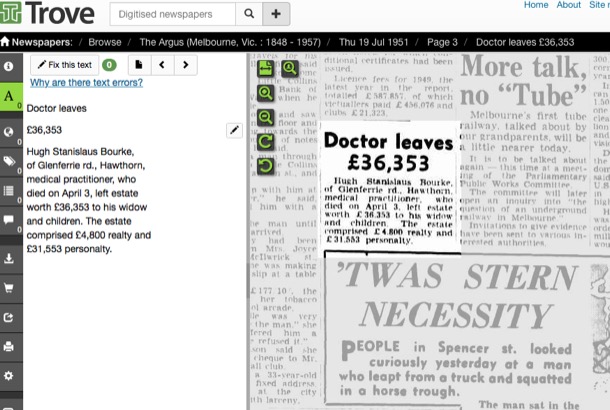Open the settings gear in sidebar

click(10, 376)
